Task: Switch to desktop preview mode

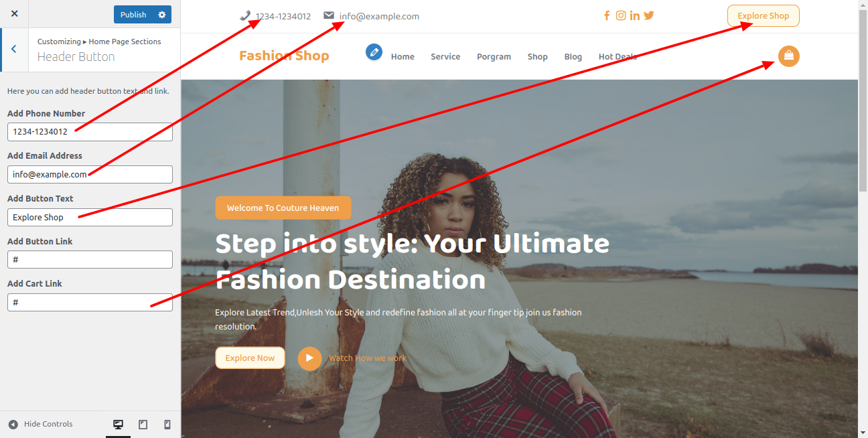Action: pyautogui.click(x=118, y=424)
